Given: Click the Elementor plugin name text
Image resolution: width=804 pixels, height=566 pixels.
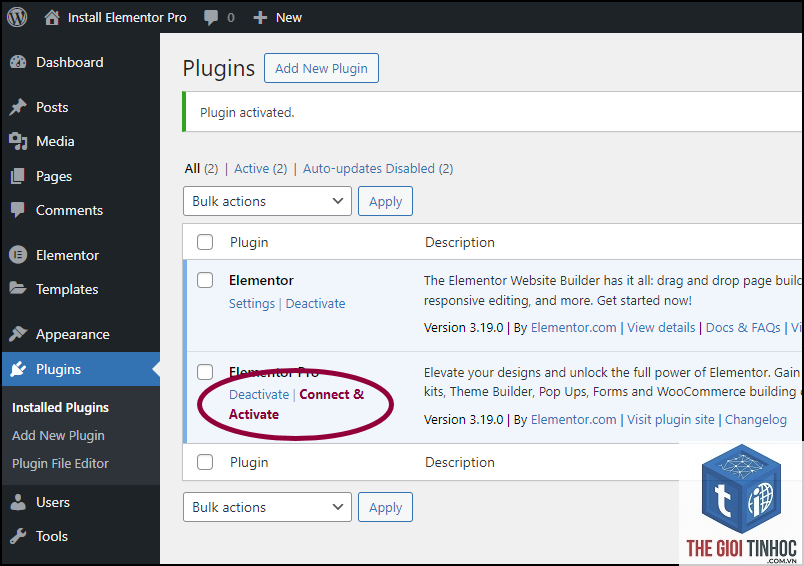Looking at the screenshot, I should click(261, 280).
